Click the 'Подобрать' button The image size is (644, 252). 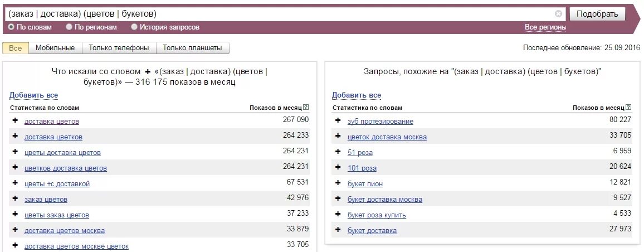pyautogui.click(x=597, y=14)
